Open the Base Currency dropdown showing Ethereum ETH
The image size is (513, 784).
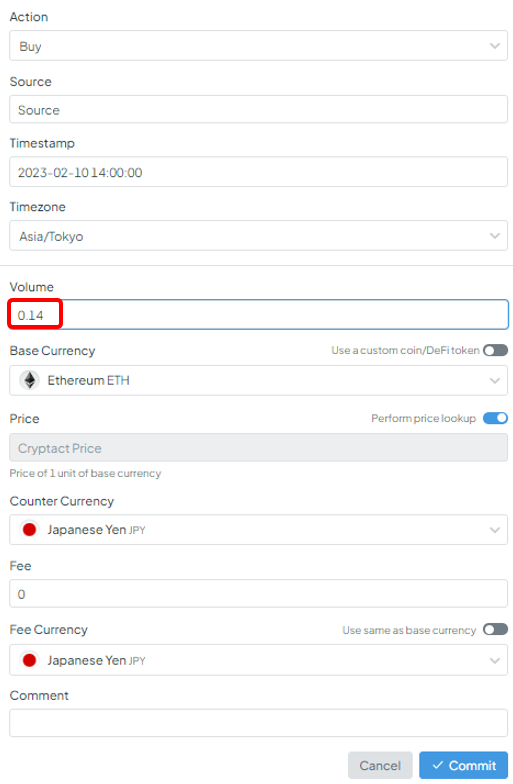click(258, 380)
